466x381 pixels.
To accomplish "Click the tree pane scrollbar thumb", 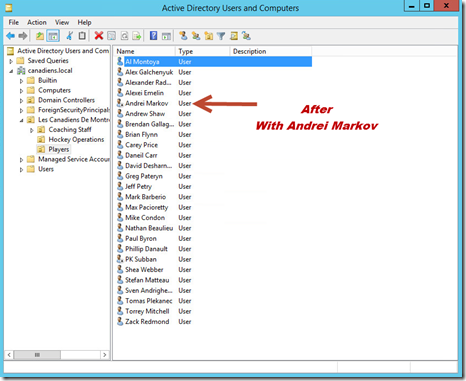I will point(37,355).
